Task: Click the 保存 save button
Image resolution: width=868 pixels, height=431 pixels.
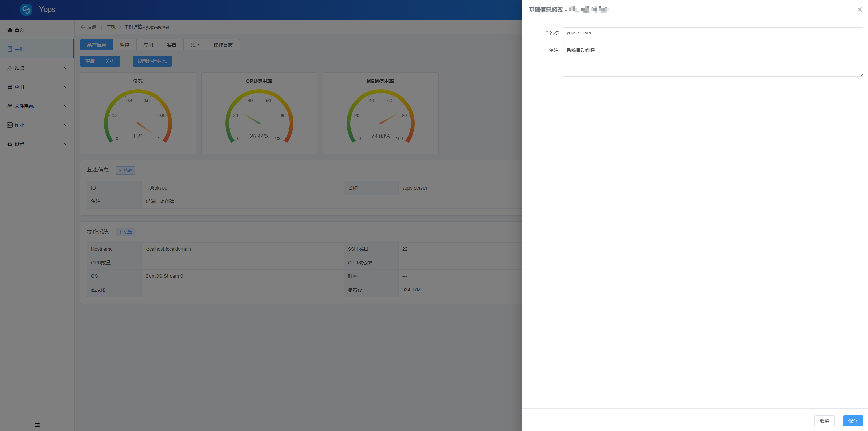Action: pyautogui.click(x=853, y=421)
